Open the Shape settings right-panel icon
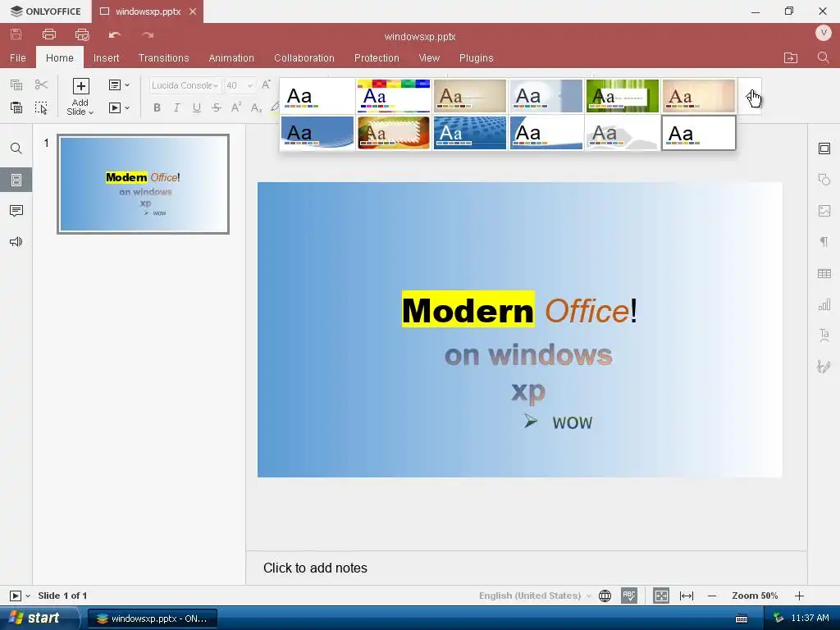Viewport: 840px width, 630px height. point(824,180)
